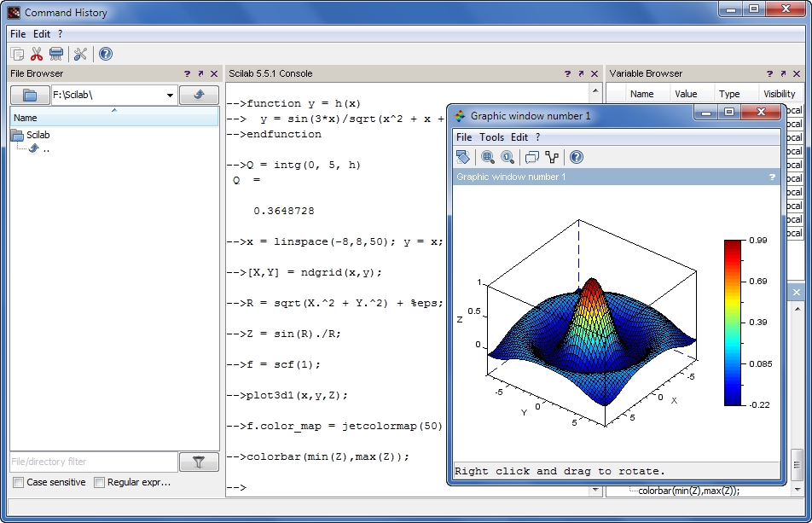The image size is (812, 523).
Task: Click the Visibility column header
Action: [x=779, y=94]
